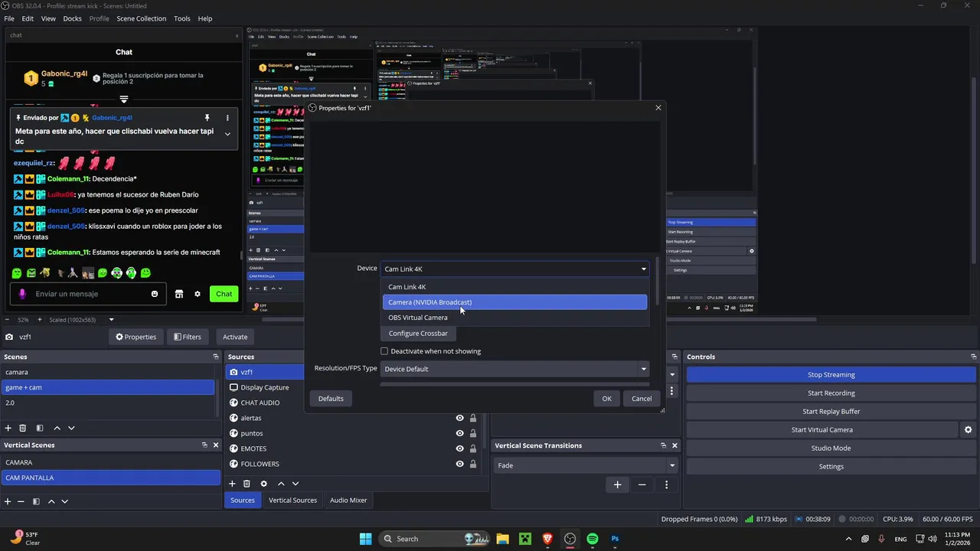Move the scene up in Scenes
This screenshot has height=551, width=980.
click(57, 428)
